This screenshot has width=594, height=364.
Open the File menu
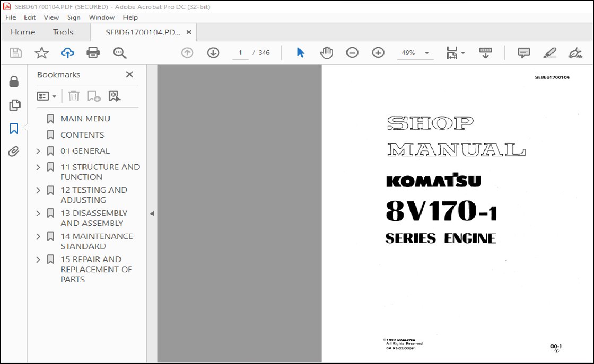pos(11,17)
